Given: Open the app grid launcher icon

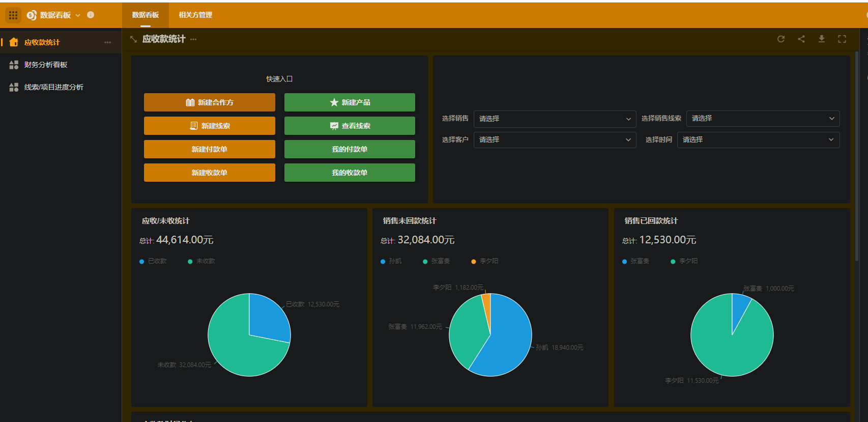Looking at the screenshot, I should click(x=13, y=15).
